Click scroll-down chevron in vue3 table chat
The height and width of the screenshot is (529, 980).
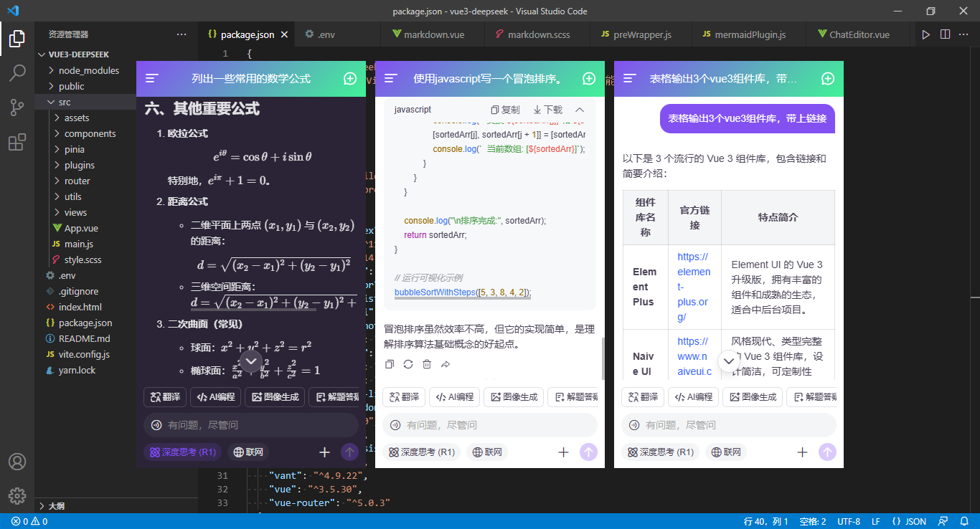click(x=729, y=361)
